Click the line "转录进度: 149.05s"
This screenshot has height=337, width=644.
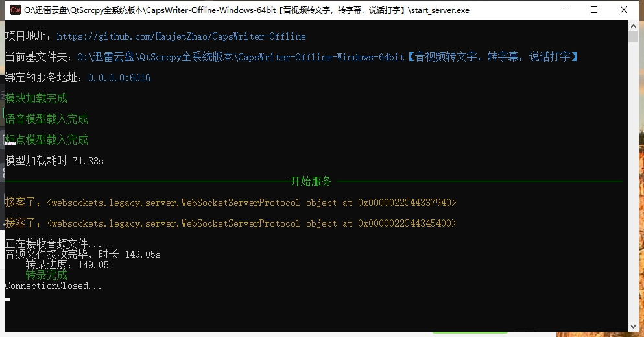click(x=70, y=265)
